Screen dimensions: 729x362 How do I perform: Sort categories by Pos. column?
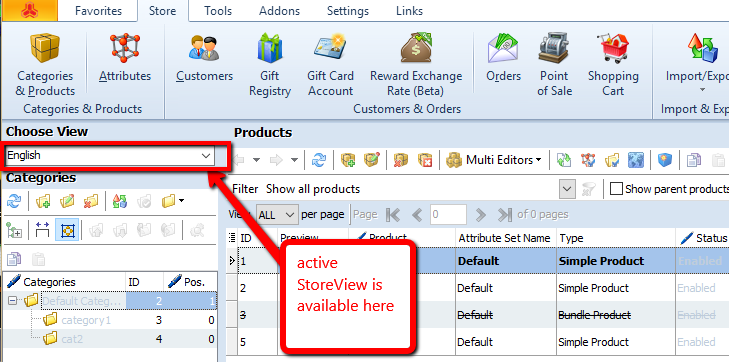(190, 282)
